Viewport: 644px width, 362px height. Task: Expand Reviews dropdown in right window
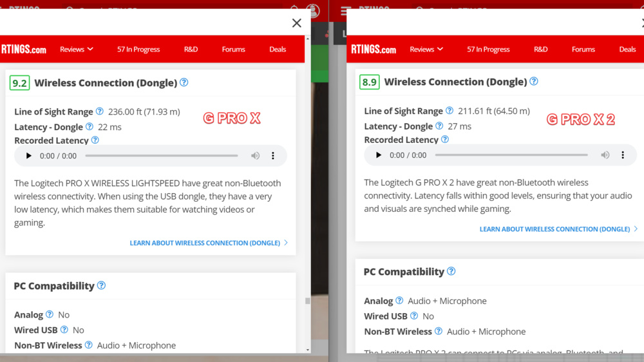tap(426, 49)
